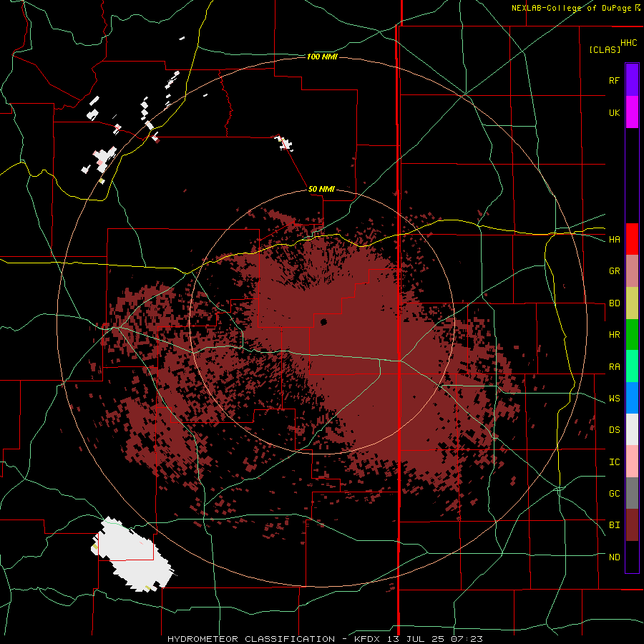Click the BI legend label
The width and height of the screenshot is (644, 644).
(614, 525)
